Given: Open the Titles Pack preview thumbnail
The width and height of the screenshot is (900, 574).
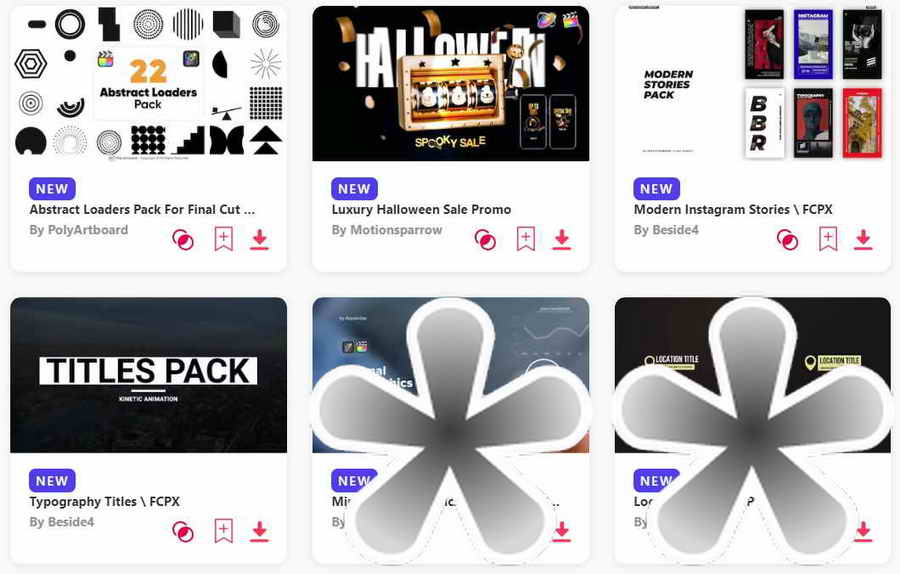Looking at the screenshot, I should click(x=149, y=375).
